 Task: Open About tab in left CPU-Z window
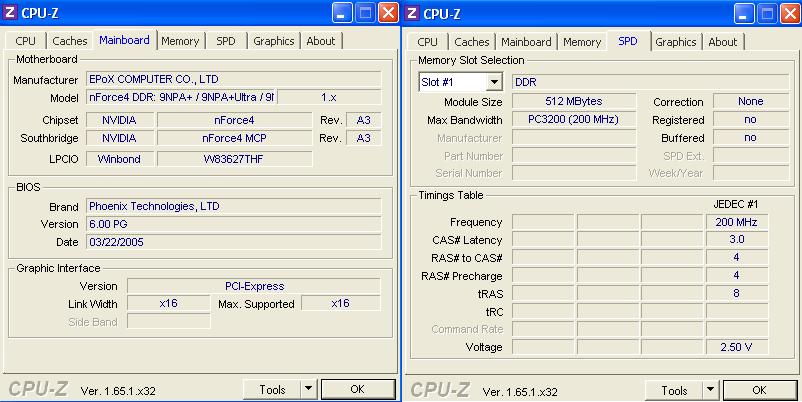(321, 41)
